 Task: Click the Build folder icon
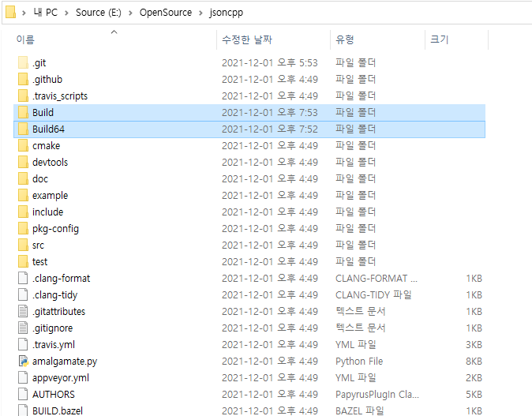pos(23,112)
